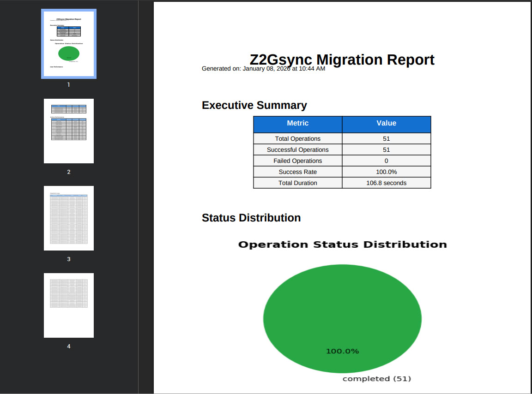Click the Value column header

pos(386,123)
